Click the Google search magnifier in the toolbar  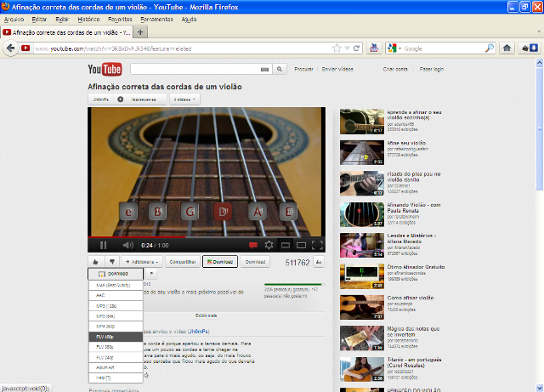[490, 48]
